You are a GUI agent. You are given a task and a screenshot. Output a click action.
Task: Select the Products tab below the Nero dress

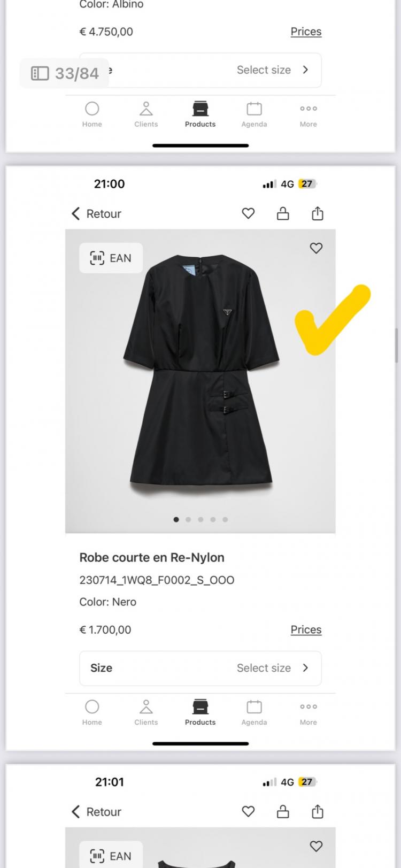[x=200, y=712]
